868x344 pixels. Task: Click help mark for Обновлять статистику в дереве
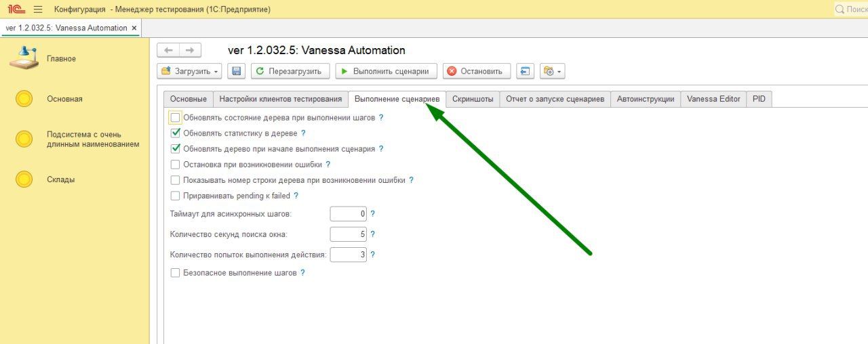(x=303, y=133)
